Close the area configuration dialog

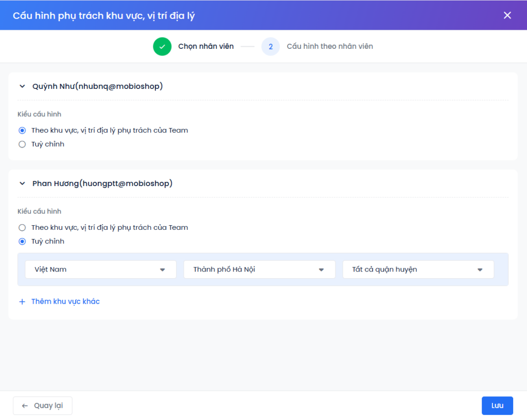507,15
